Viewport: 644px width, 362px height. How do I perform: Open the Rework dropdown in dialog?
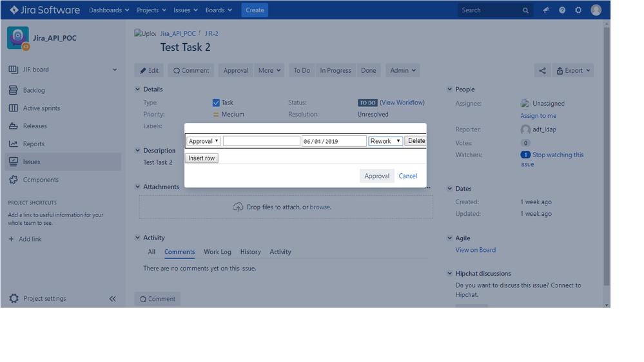(385, 141)
